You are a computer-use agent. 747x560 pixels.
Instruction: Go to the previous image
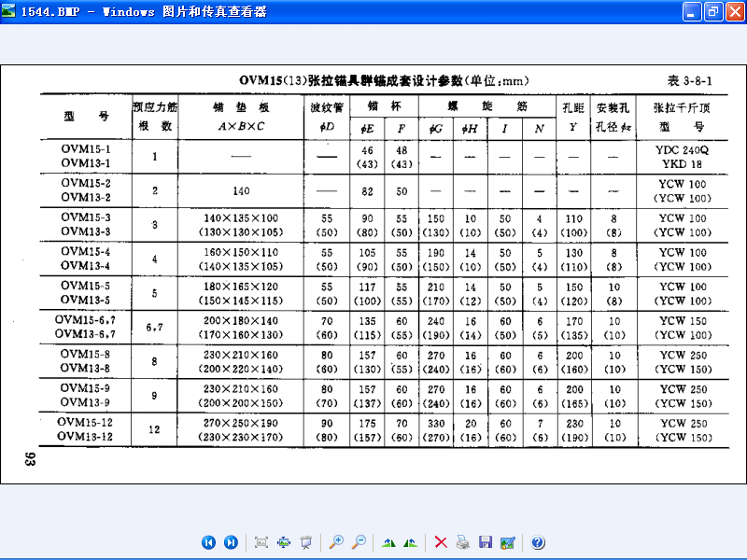[208, 542]
